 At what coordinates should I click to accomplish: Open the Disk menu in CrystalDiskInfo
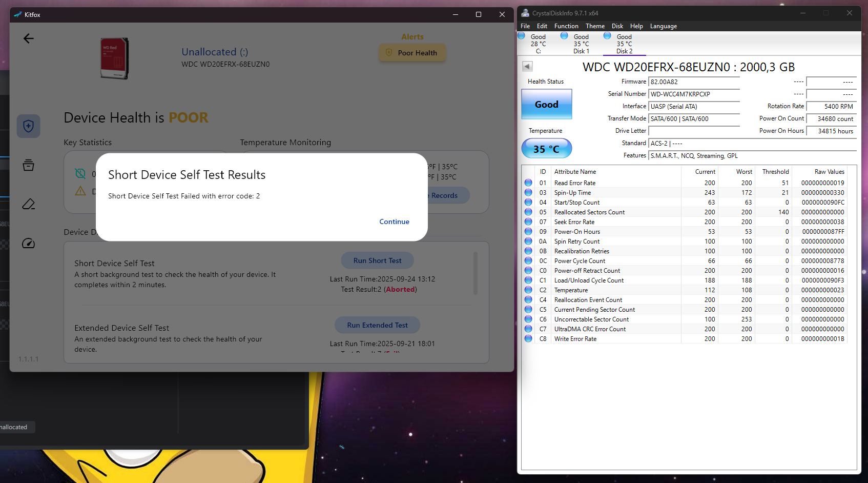click(617, 26)
